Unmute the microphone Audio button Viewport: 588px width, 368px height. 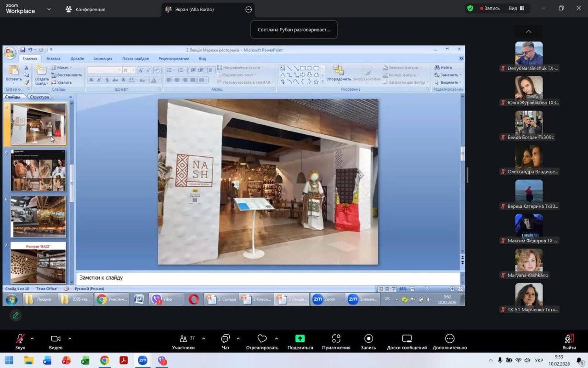(x=20, y=339)
